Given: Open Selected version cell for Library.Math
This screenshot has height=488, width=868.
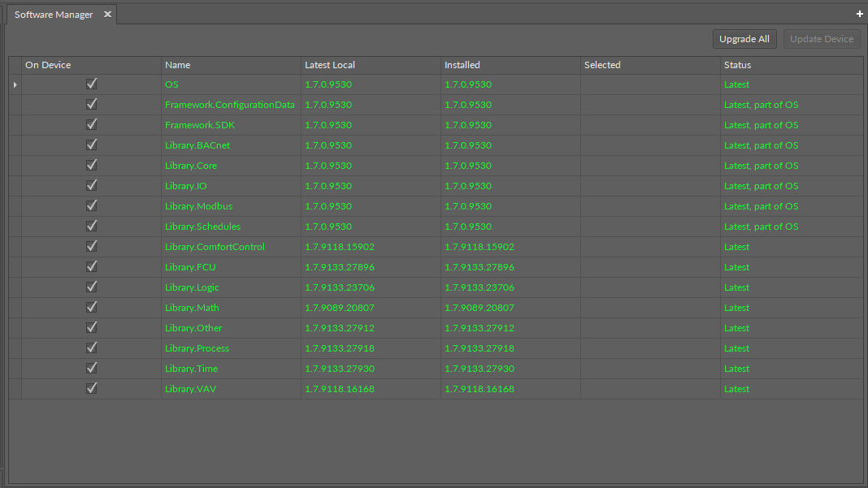Looking at the screenshot, I should 650,308.
